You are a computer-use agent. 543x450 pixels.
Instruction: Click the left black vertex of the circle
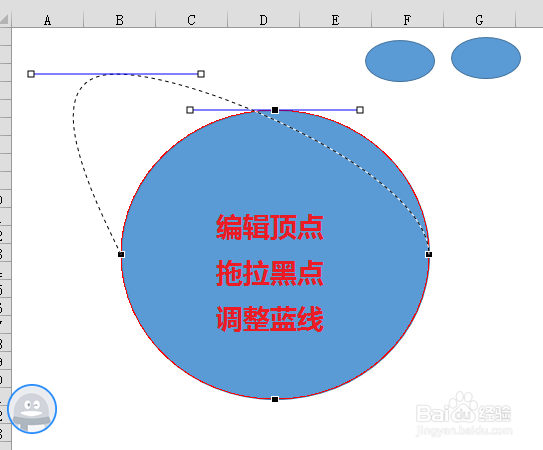(x=121, y=255)
